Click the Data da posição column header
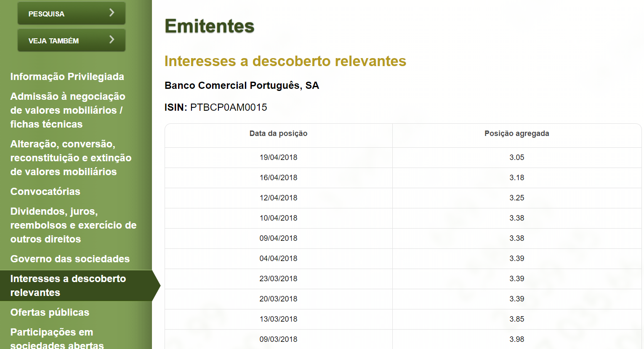 [x=278, y=133]
